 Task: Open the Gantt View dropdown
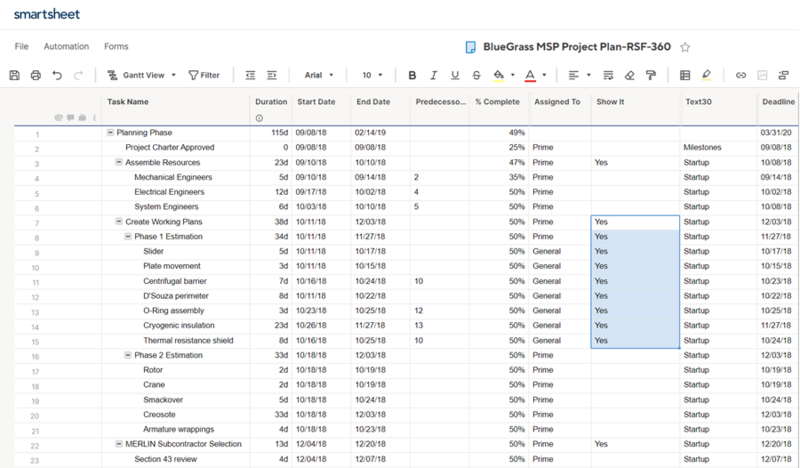(x=141, y=75)
